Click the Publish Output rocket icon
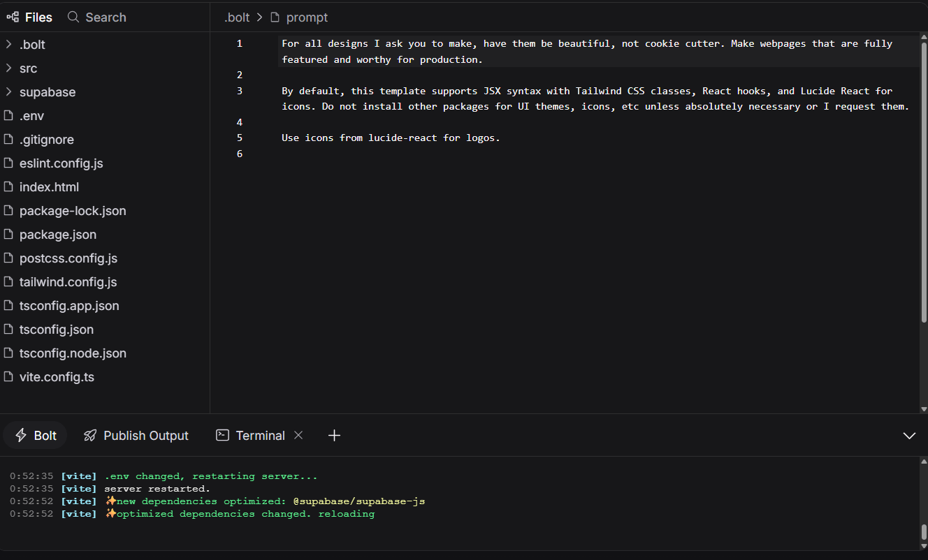The image size is (928, 560). (90, 435)
